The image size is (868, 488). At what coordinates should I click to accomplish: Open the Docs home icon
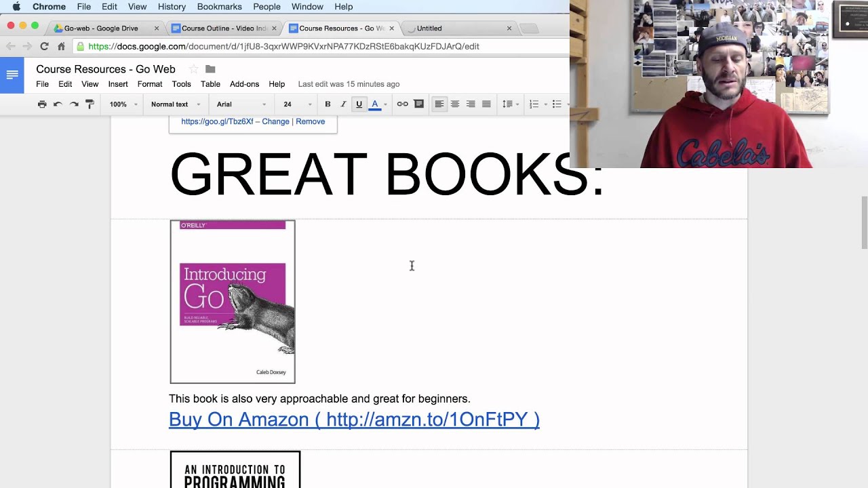click(12, 75)
